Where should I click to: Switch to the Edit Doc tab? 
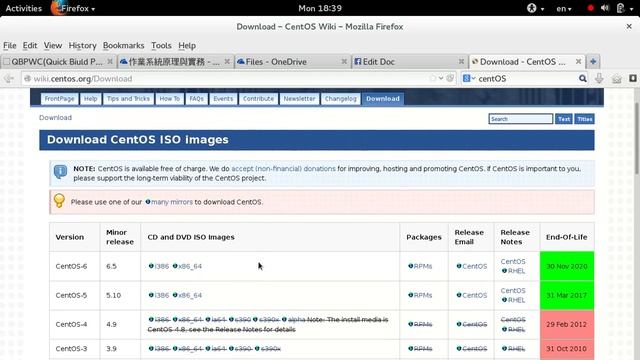[409, 62]
